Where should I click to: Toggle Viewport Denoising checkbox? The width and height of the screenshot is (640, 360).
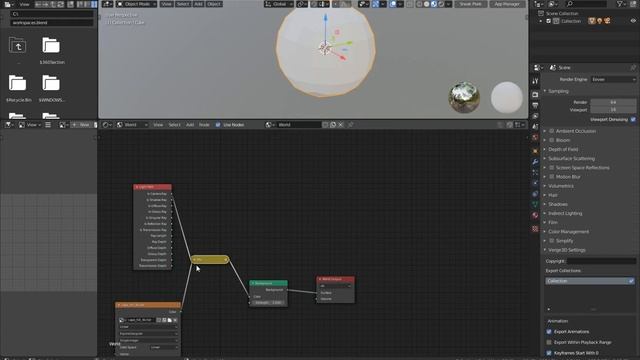(x=633, y=120)
